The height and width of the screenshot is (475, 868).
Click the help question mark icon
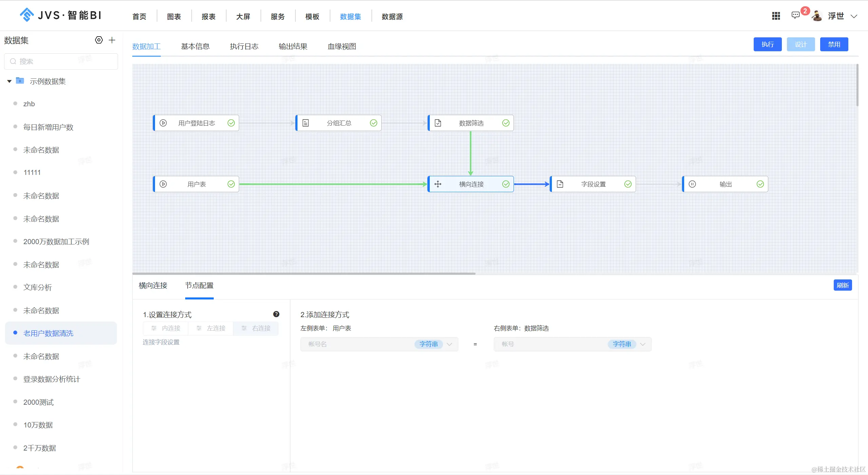[x=276, y=314]
